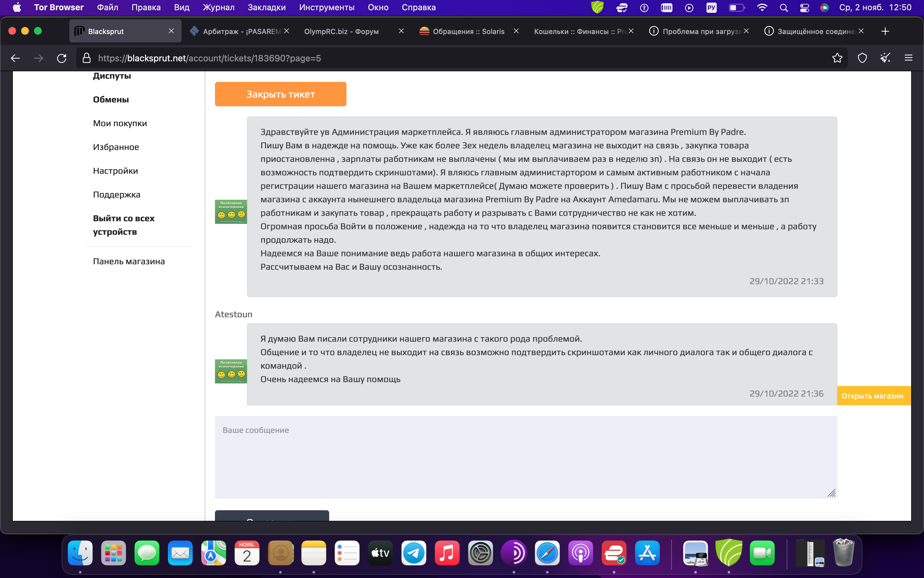924x578 pixels.
Task: Open Apple TV from the Dock
Action: 380,553
